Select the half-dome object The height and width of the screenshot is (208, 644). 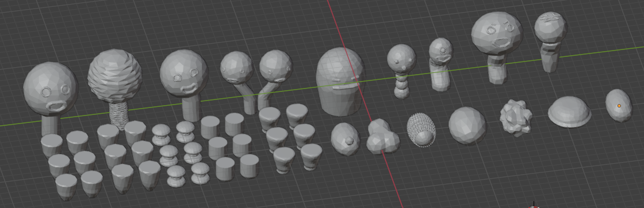569,111
